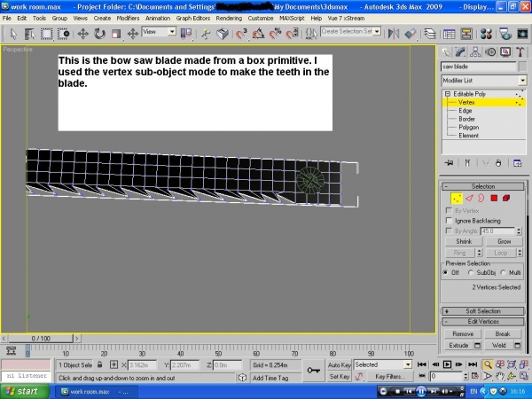This screenshot has height=399, width=532.
Task: Open the Rendering menu
Action: click(229, 18)
